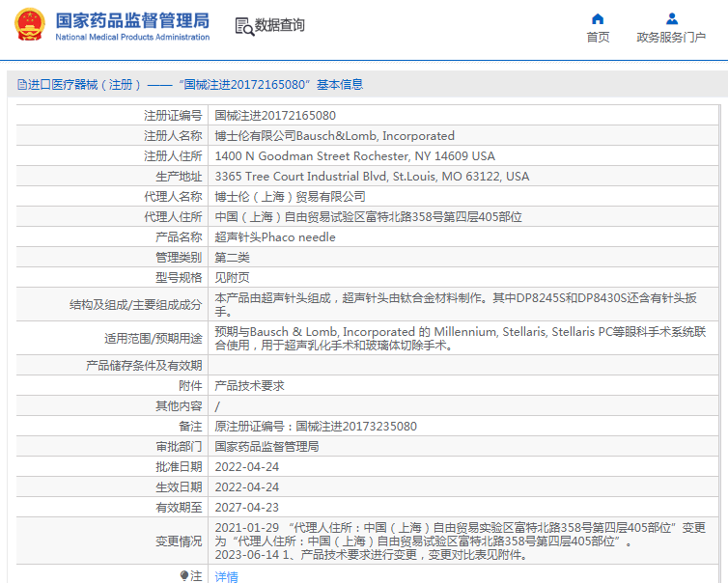Click model specification 见附页

point(232,278)
